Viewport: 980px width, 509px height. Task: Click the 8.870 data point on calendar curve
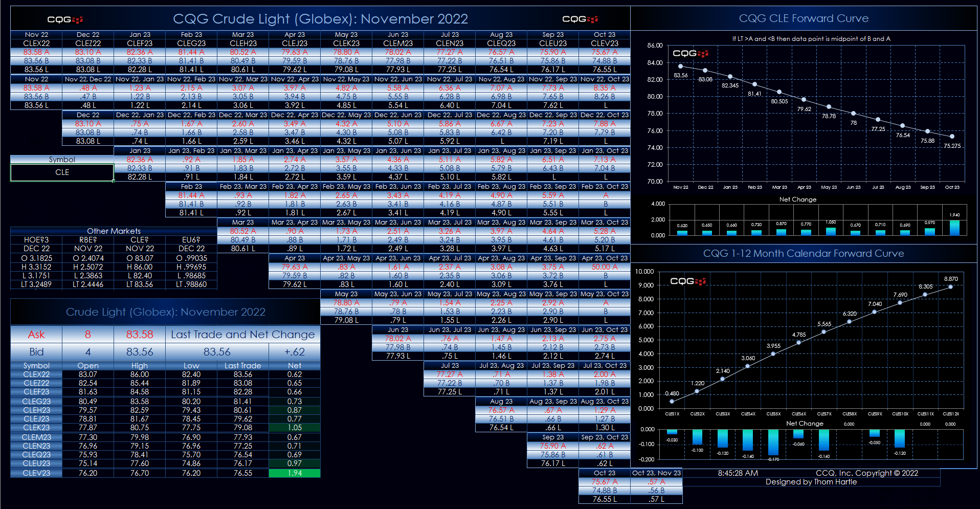point(950,287)
